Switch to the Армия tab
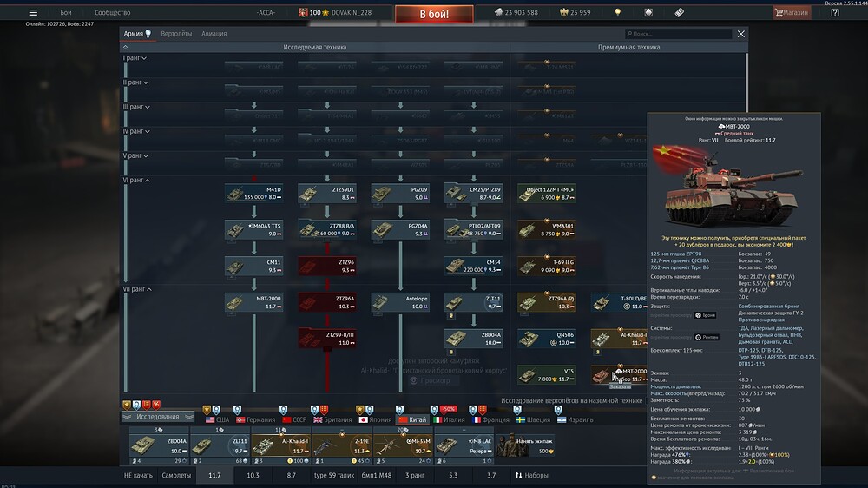 137,34
